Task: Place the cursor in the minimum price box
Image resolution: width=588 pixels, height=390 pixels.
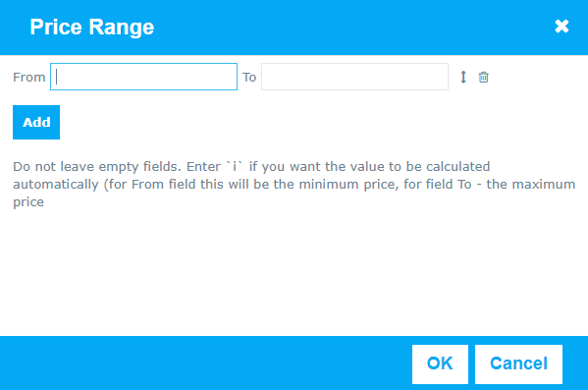Action: click(143, 77)
